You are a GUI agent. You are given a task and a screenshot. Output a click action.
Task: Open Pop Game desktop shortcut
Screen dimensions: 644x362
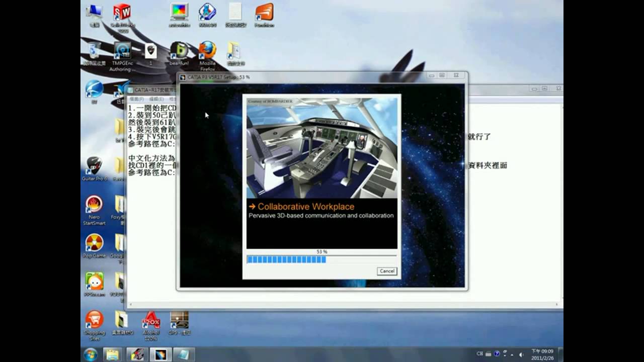(x=94, y=246)
